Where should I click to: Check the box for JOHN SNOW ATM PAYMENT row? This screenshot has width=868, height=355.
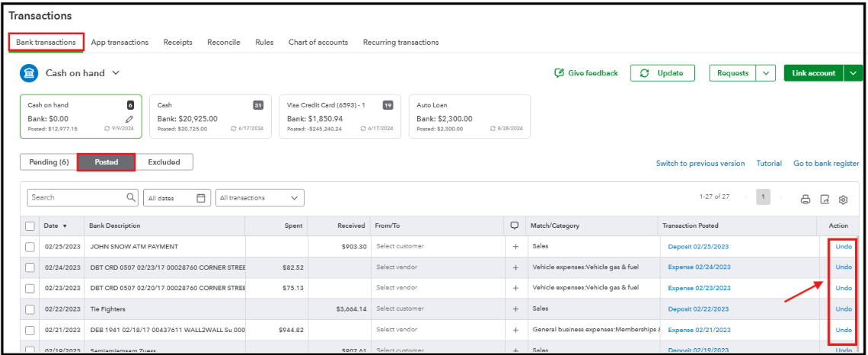tap(30, 247)
